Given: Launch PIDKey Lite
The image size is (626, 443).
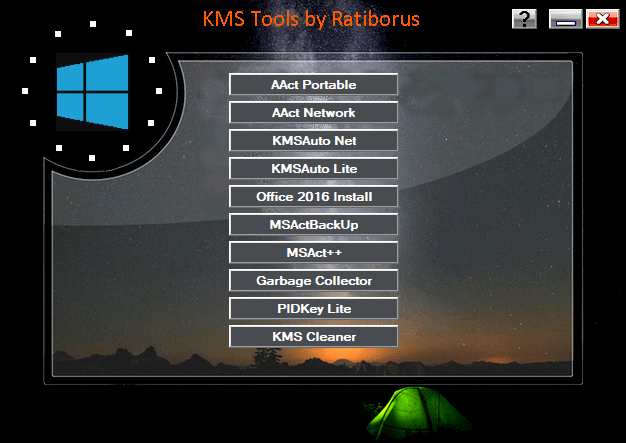Looking at the screenshot, I should pos(313,309).
